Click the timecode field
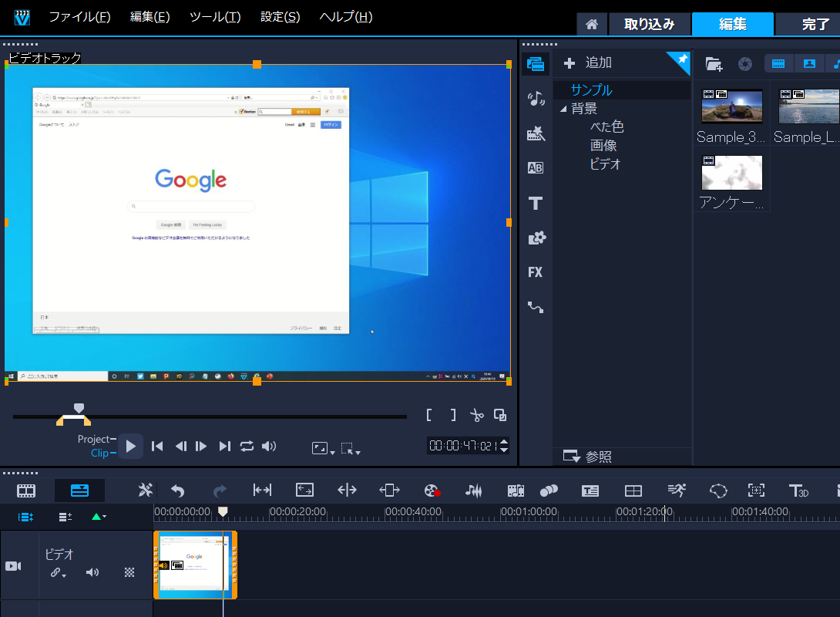This screenshot has width=840, height=617. coord(462,446)
